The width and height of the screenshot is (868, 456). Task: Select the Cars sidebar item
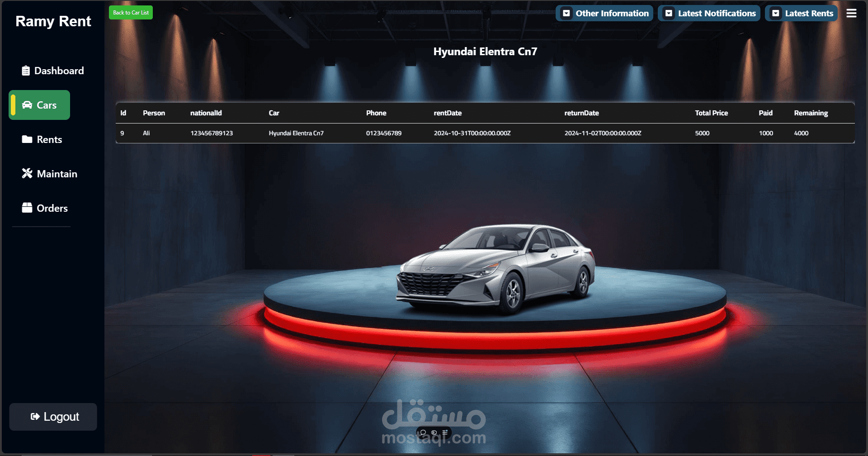tap(39, 105)
